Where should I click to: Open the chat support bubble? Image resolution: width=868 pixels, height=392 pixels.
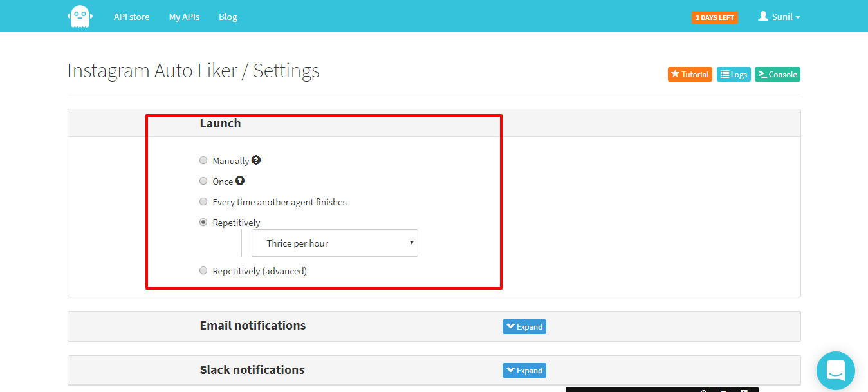[x=836, y=371]
